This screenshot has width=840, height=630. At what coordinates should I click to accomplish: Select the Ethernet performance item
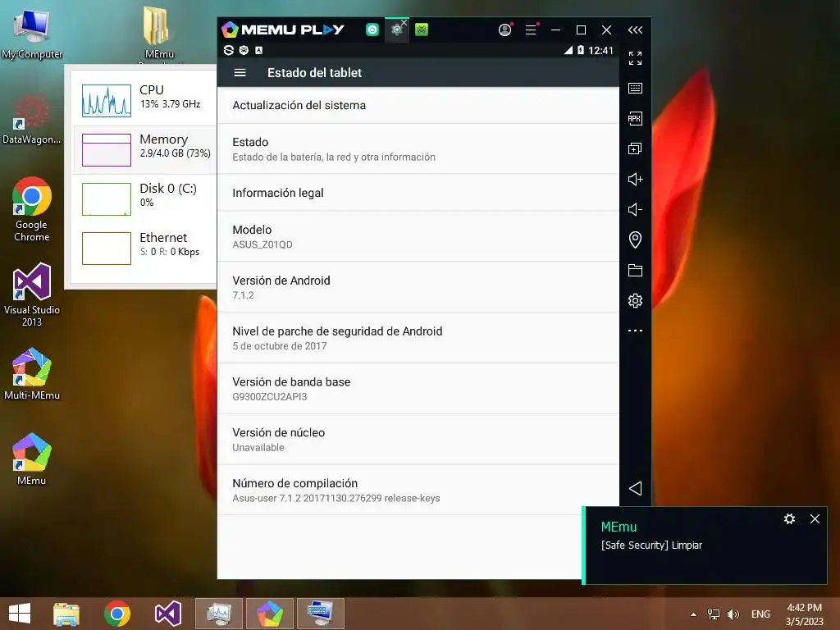click(x=145, y=248)
